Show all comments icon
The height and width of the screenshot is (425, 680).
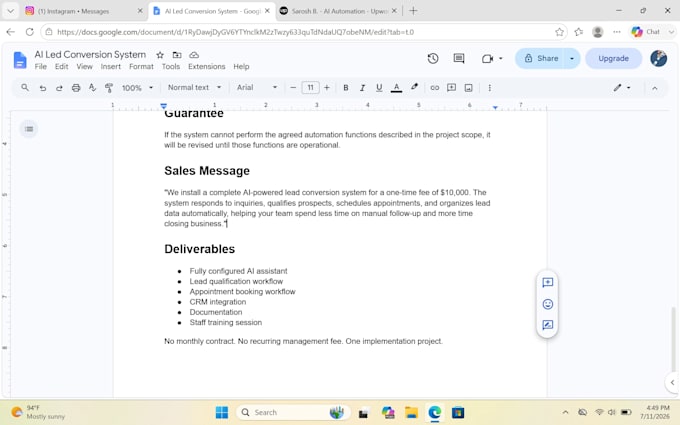point(459,59)
